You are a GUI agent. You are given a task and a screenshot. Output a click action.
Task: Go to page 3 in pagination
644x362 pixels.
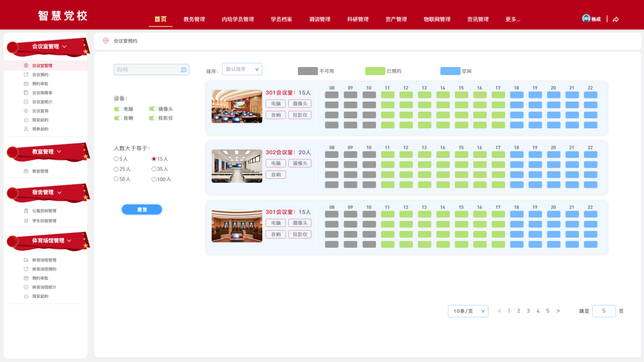[x=528, y=311]
